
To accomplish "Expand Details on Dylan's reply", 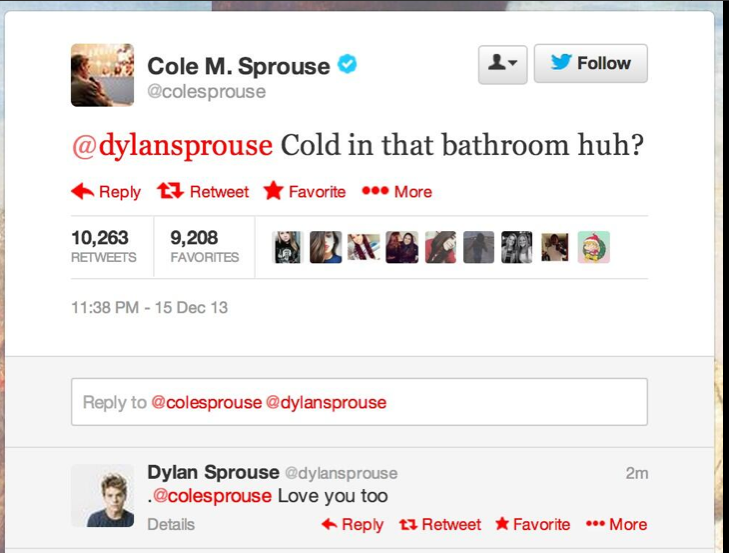I will pos(171,525).
